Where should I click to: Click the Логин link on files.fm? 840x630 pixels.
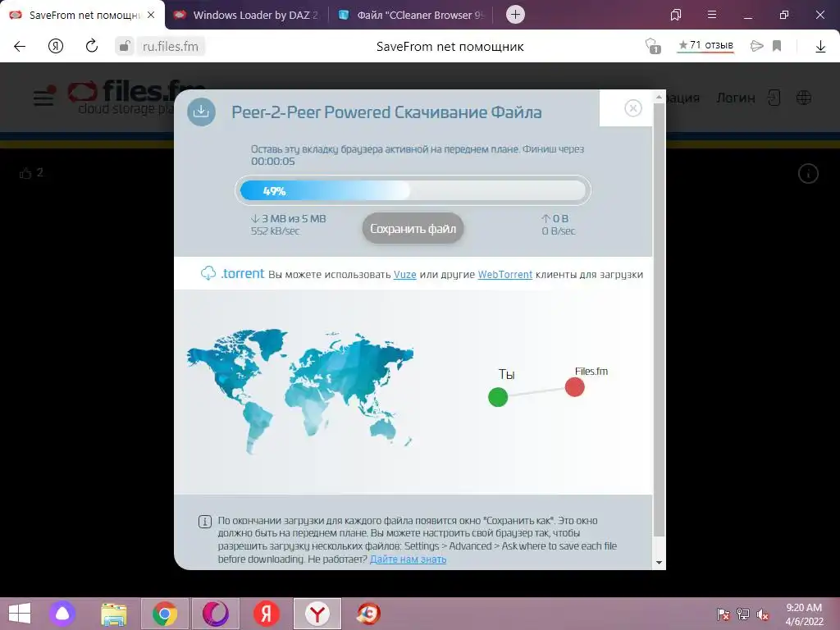click(736, 98)
